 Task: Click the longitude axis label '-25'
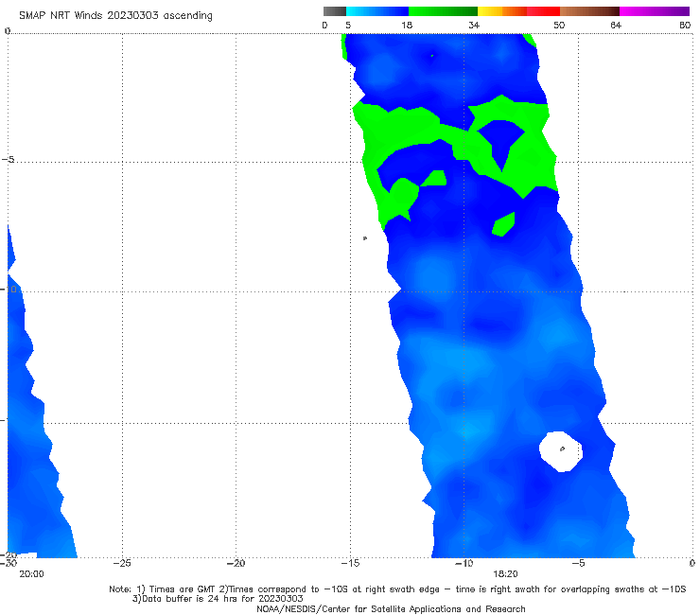(x=122, y=563)
